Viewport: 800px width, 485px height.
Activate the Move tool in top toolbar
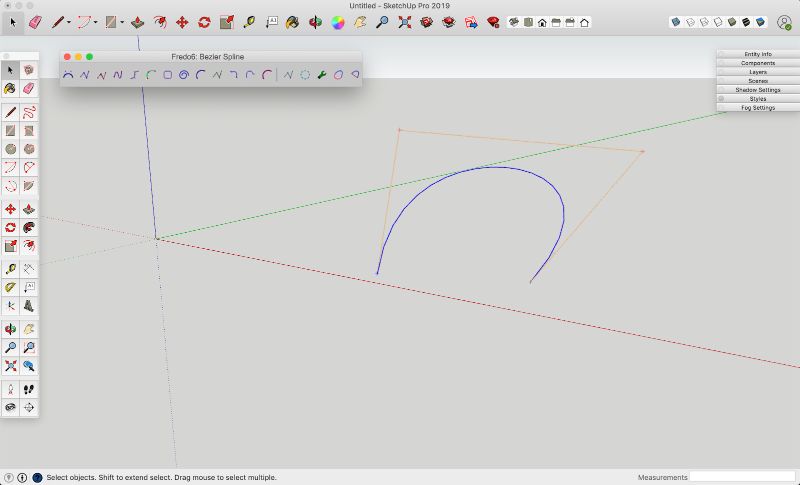point(182,21)
